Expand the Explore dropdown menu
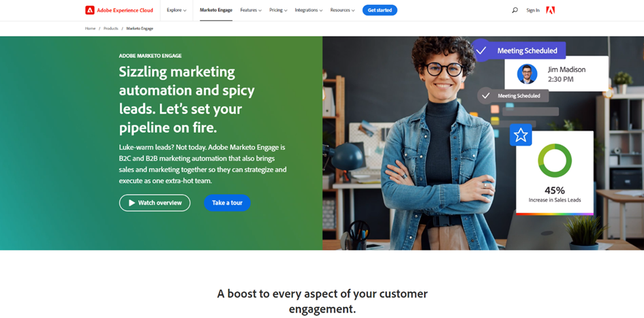 coord(177,10)
